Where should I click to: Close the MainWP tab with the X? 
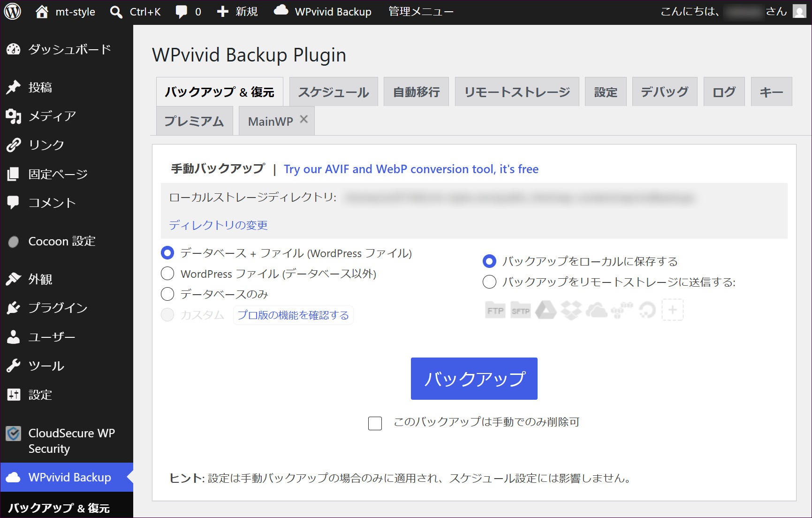click(304, 119)
